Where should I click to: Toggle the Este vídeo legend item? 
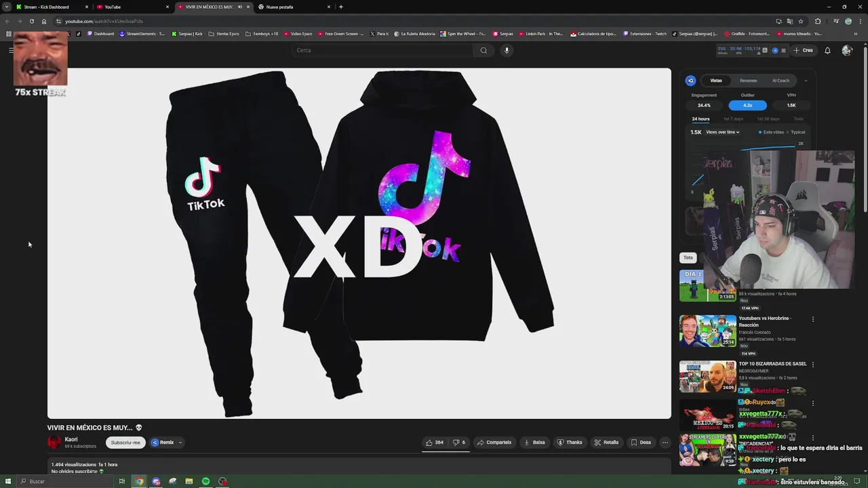772,132
